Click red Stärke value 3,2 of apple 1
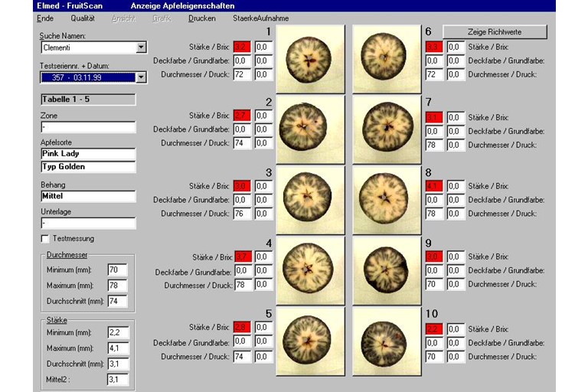 tap(242, 47)
